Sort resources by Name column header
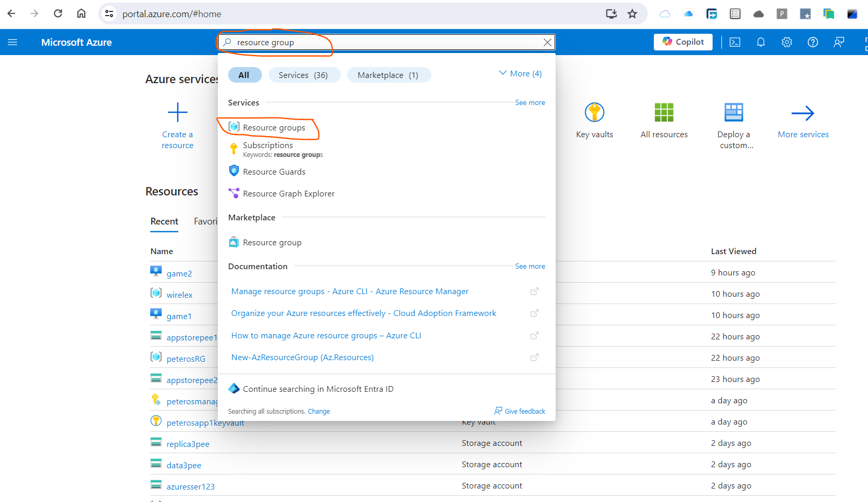Viewport: 868px width, 502px height. (162, 252)
